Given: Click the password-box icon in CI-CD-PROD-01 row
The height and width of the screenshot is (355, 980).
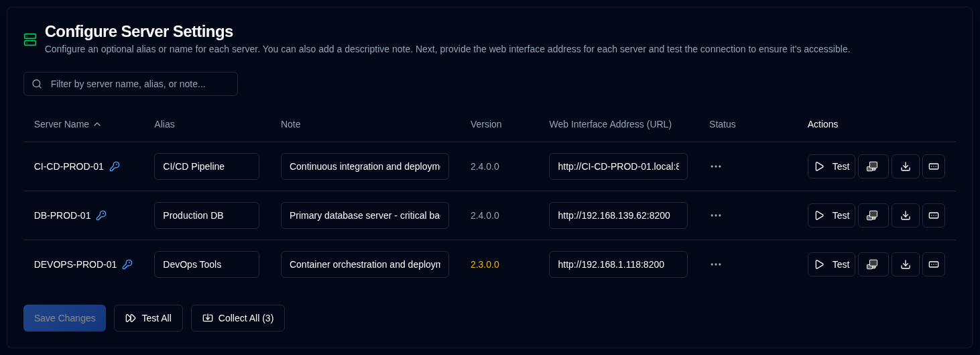Looking at the screenshot, I should [x=934, y=166].
